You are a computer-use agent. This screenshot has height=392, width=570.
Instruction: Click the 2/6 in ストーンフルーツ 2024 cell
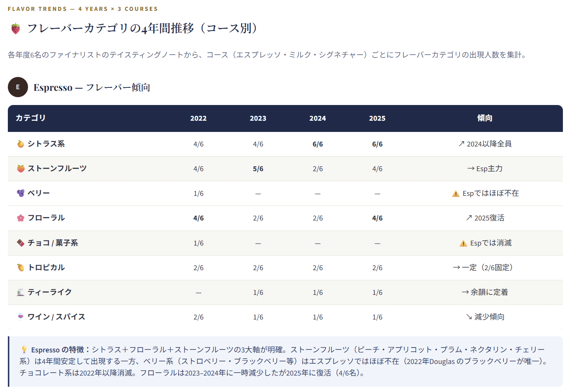[317, 169]
